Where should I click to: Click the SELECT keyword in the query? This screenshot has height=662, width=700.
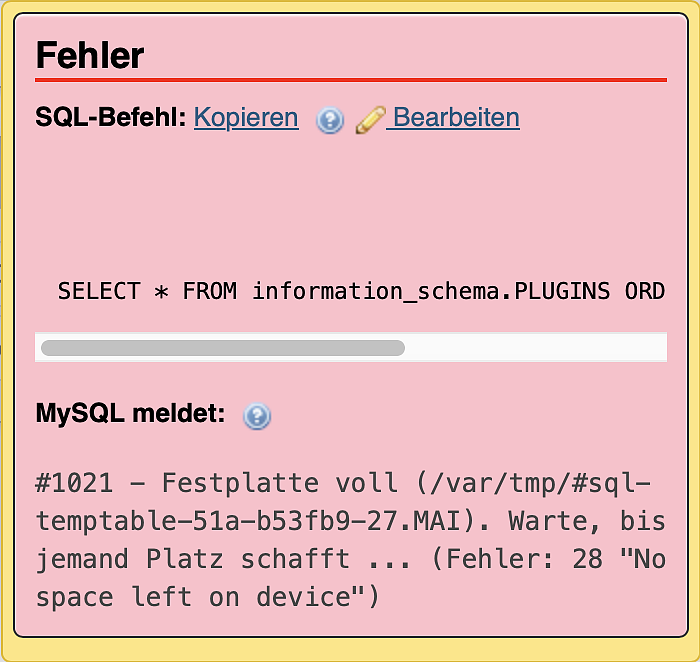pos(99,291)
